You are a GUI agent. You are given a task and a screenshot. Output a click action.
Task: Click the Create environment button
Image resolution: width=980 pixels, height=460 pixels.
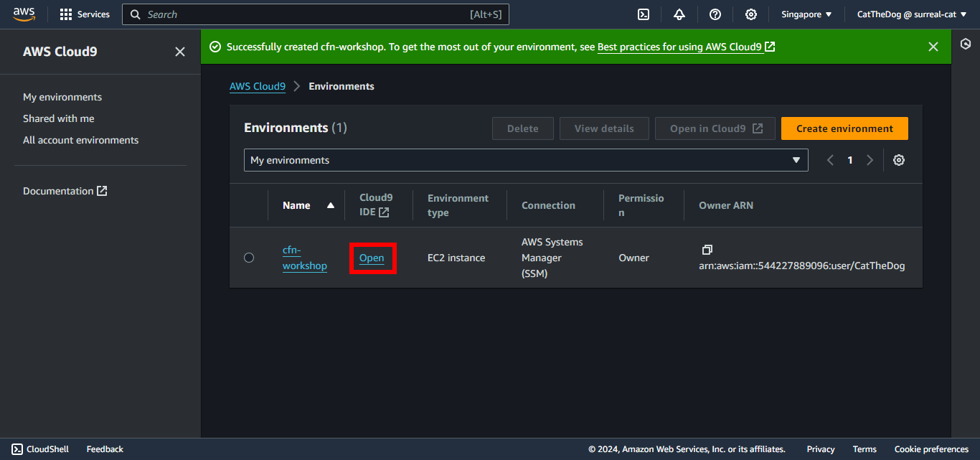844,128
